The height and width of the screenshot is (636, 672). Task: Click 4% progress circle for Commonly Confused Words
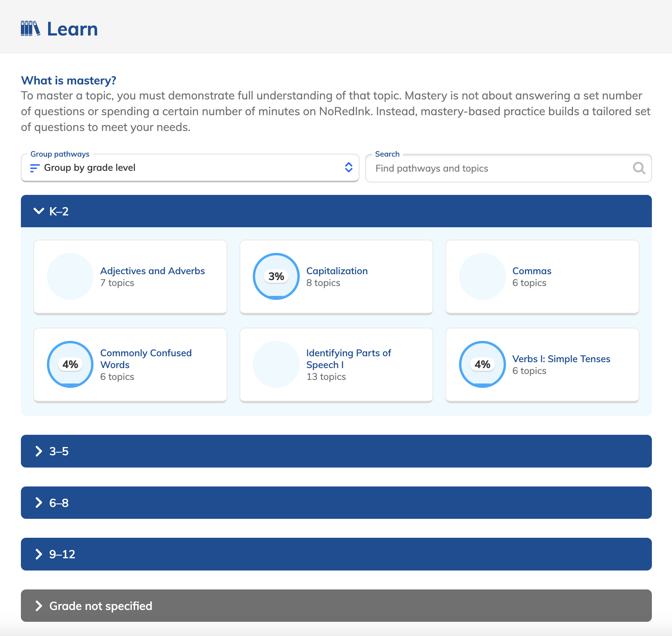pyautogui.click(x=70, y=364)
